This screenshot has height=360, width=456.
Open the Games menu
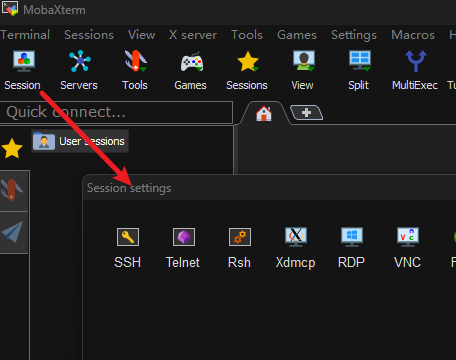click(x=297, y=35)
